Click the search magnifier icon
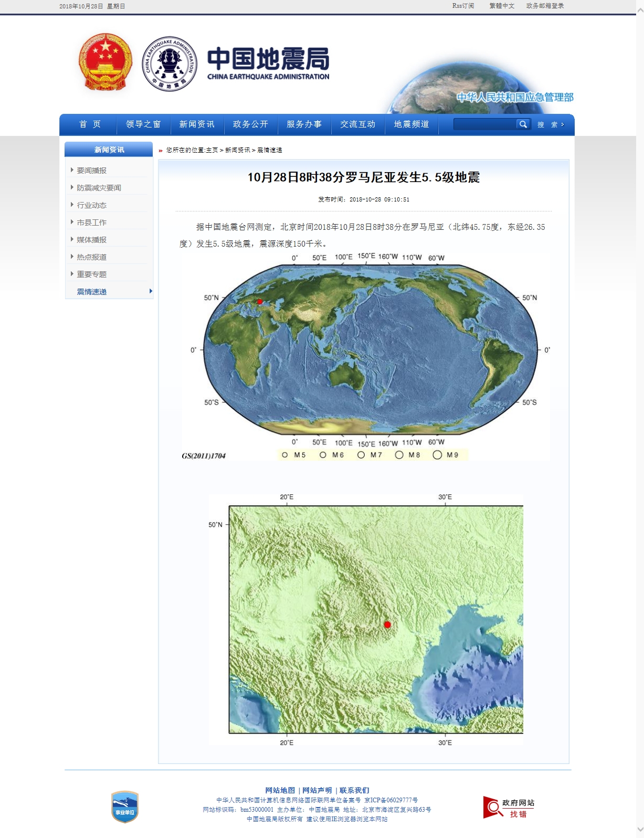The image size is (644, 838). pyautogui.click(x=523, y=124)
